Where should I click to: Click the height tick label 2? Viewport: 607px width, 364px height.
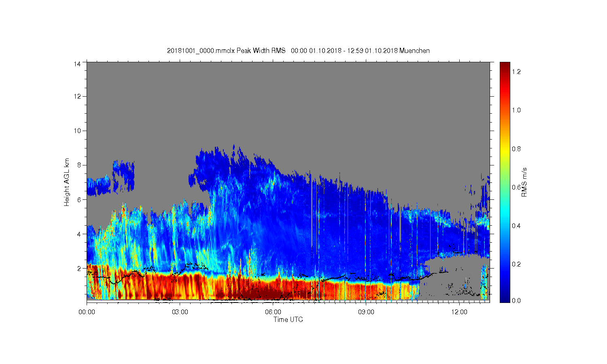(x=79, y=268)
